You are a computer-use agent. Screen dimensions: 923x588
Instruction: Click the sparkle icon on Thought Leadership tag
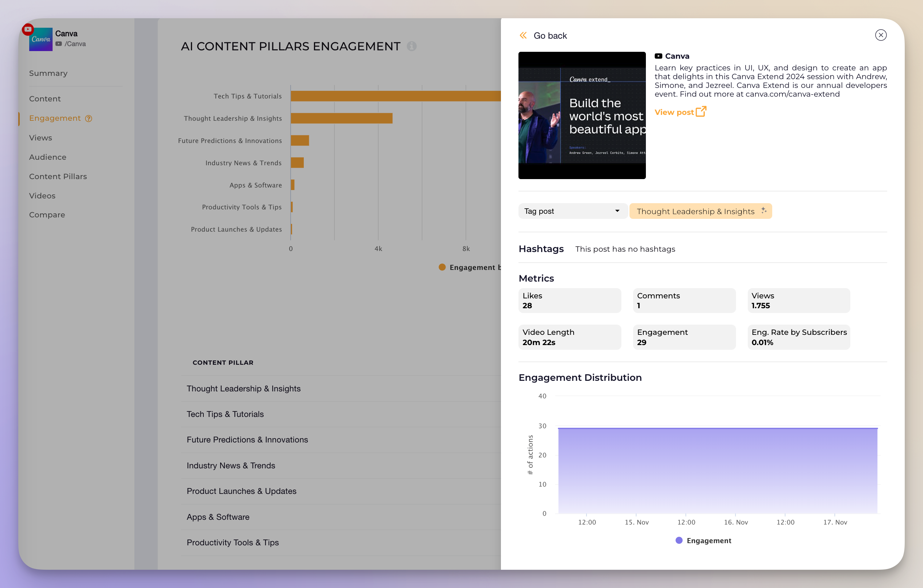pos(763,210)
